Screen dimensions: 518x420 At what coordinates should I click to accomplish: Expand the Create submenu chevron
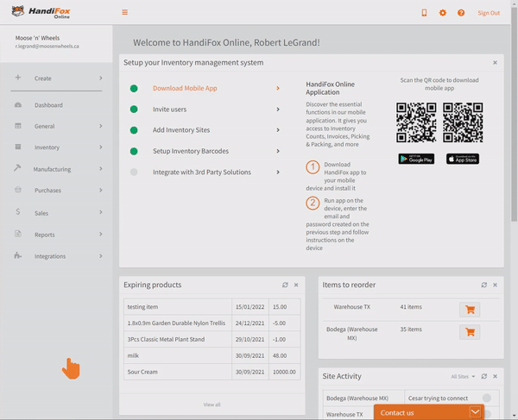pos(101,78)
